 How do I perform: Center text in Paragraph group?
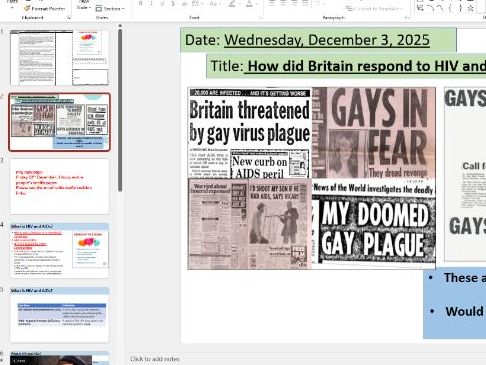pyautogui.click(x=283, y=3)
